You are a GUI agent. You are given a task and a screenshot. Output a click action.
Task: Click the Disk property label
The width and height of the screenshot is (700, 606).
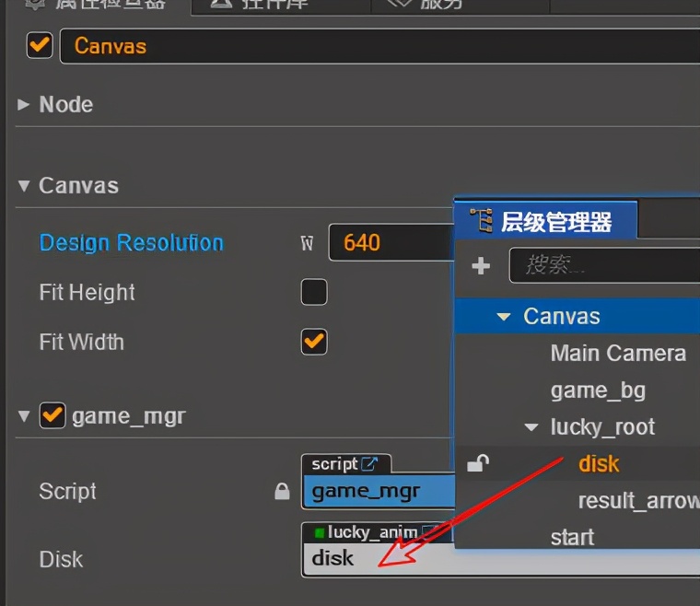click(x=61, y=560)
